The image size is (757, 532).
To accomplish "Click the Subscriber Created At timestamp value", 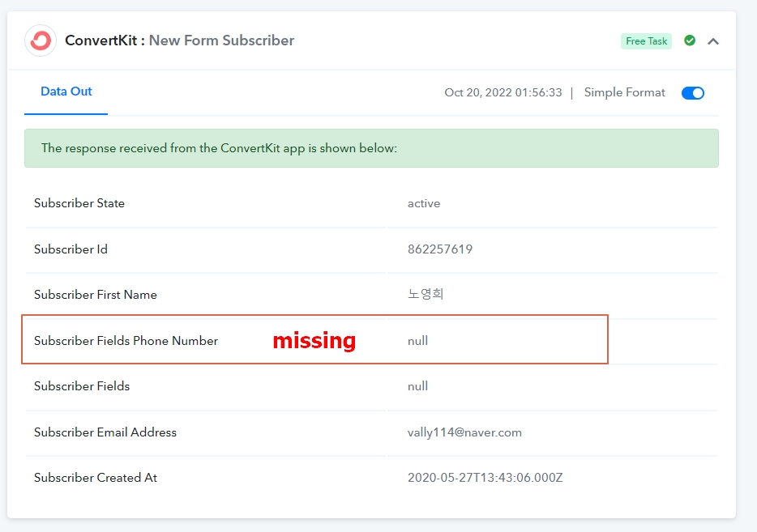I will 485,478.
